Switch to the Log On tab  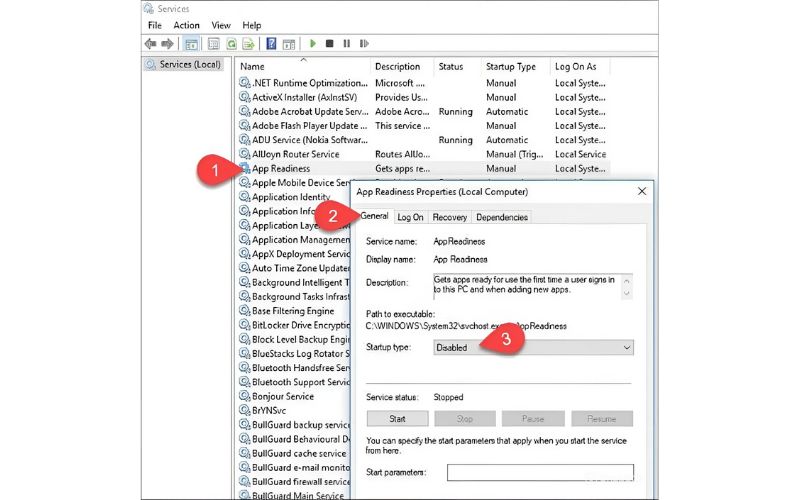pos(410,217)
